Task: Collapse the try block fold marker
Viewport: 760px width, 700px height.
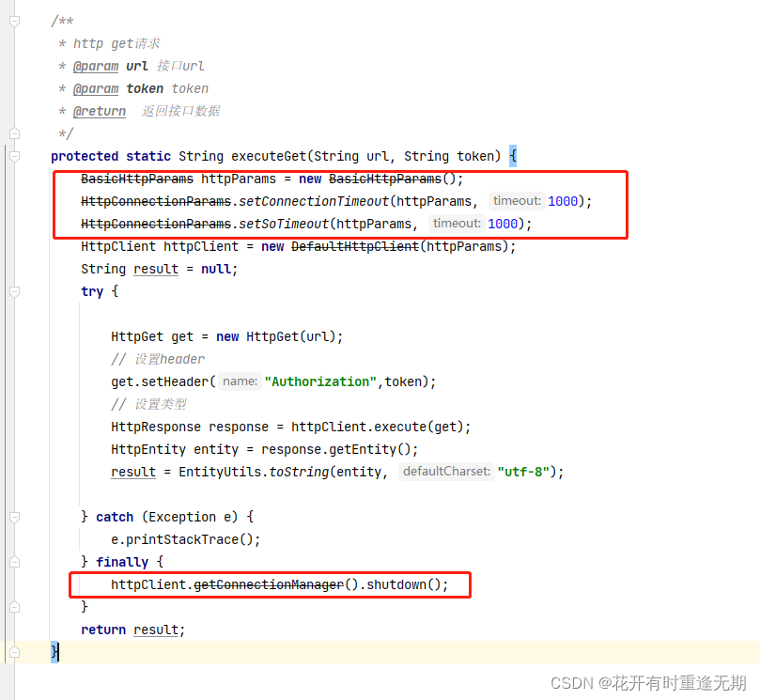Action: [14, 291]
